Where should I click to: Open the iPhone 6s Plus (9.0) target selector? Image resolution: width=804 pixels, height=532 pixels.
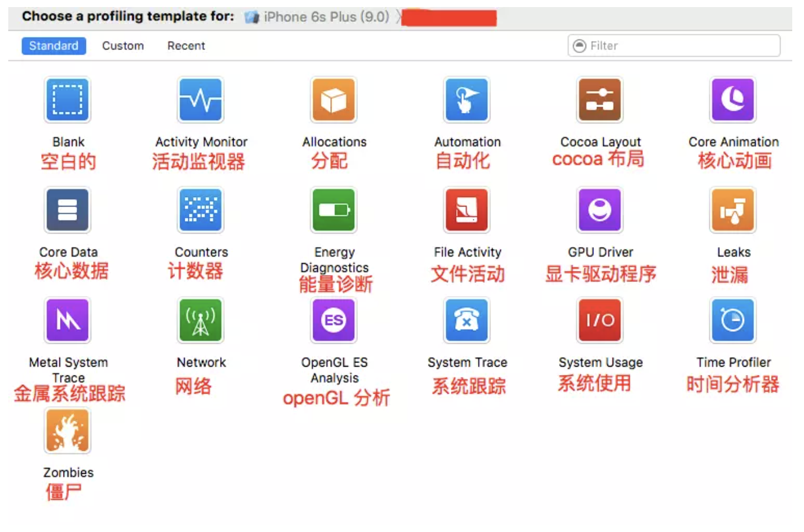[x=317, y=16]
